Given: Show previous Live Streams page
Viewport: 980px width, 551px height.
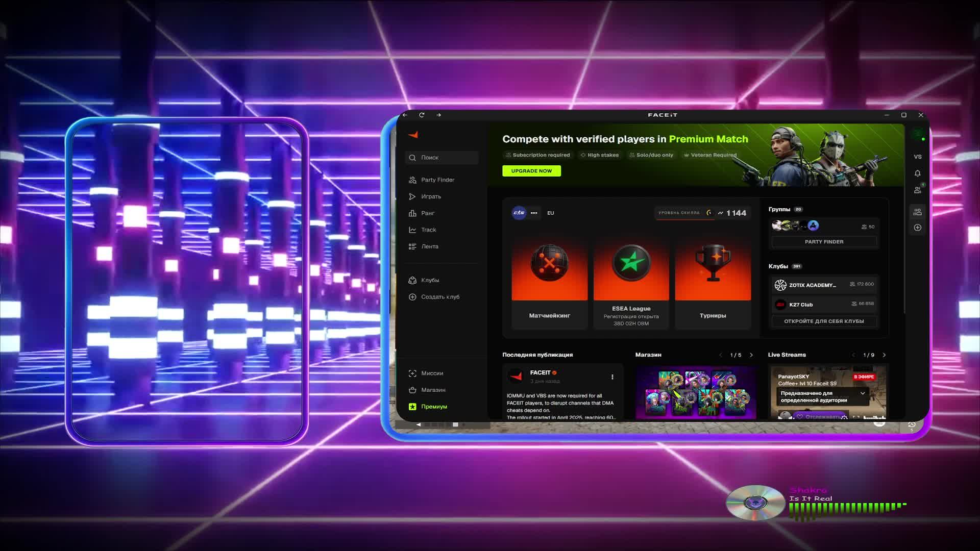Looking at the screenshot, I should click(x=853, y=355).
